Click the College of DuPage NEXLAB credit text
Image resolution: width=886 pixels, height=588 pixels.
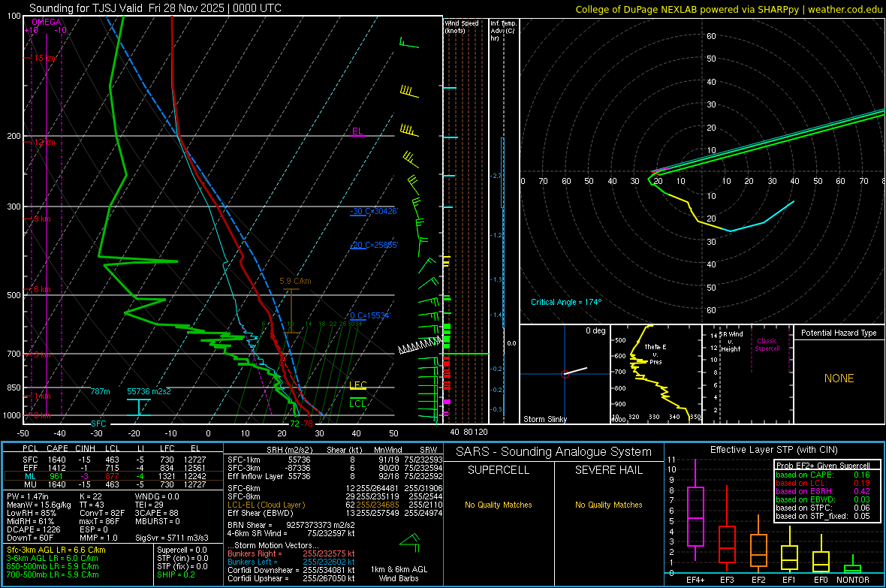point(729,9)
